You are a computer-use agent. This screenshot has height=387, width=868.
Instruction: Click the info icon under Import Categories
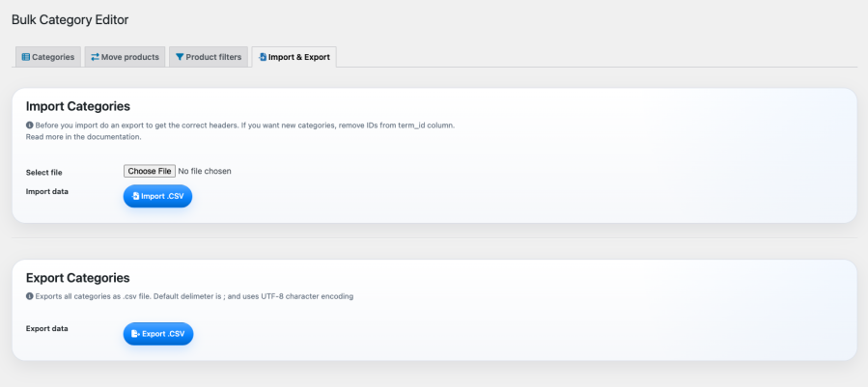click(x=29, y=125)
